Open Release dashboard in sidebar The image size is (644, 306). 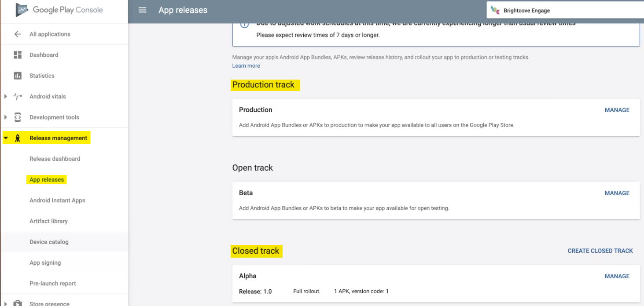click(x=55, y=159)
